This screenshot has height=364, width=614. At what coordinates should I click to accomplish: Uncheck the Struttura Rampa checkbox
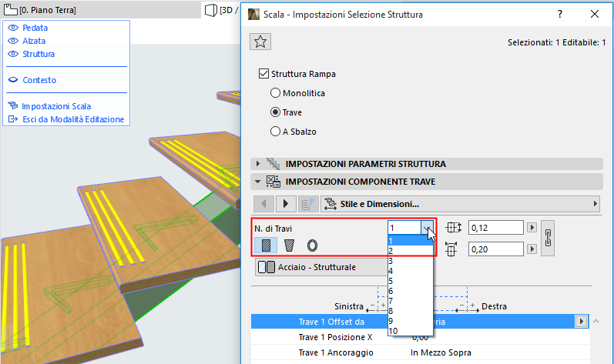pos(264,74)
